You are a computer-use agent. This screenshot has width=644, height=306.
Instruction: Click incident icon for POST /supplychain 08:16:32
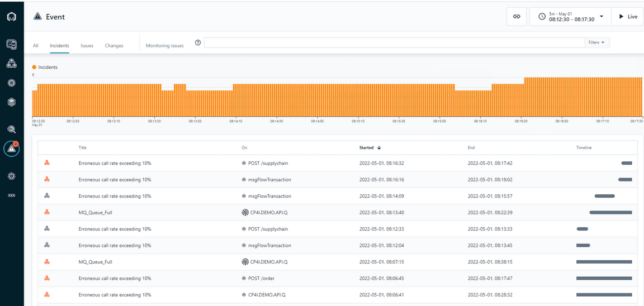click(x=47, y=163)
